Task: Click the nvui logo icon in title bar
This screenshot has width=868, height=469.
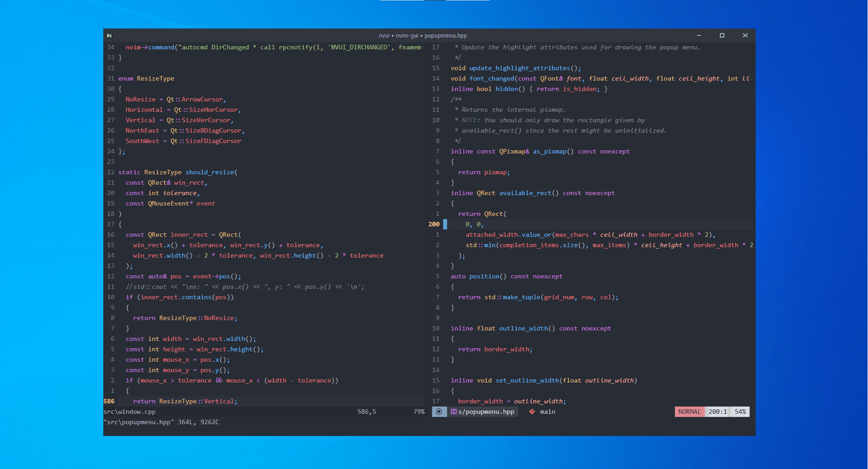Action: point(109,35)
